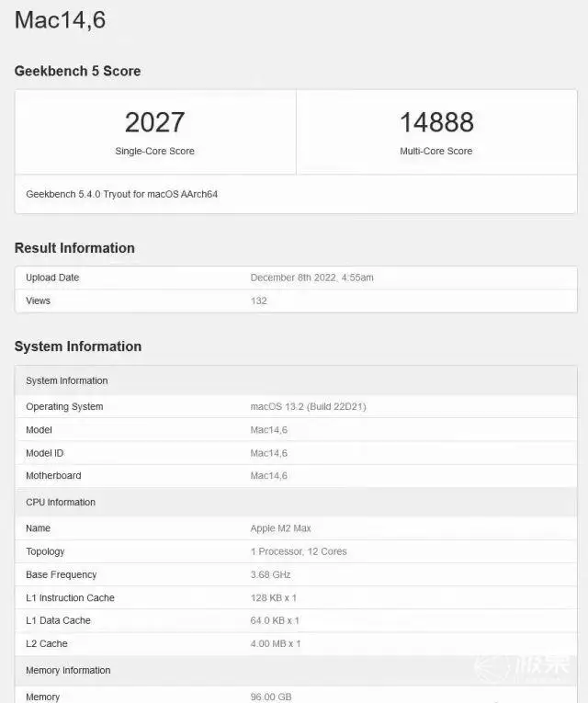Select the 3.68 GHz value
The image size is (588, 703).
271,574
